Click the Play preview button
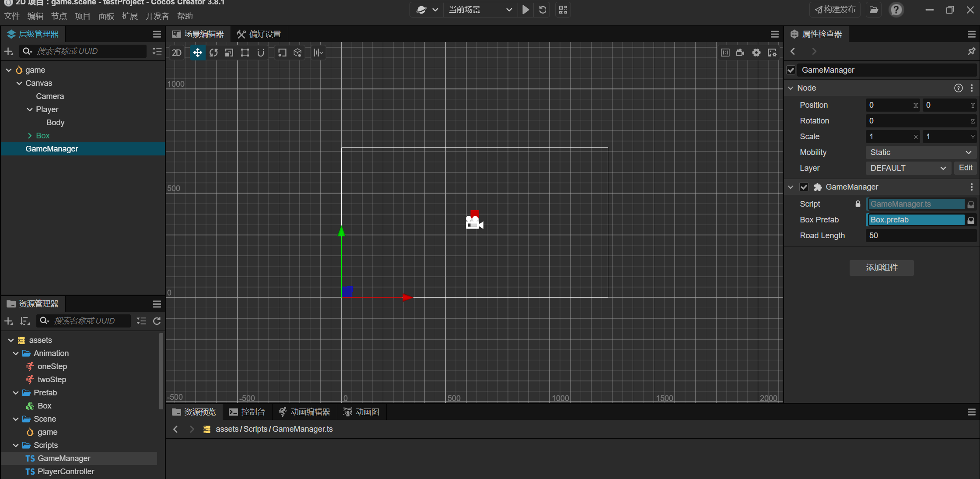 click(525, 10)
